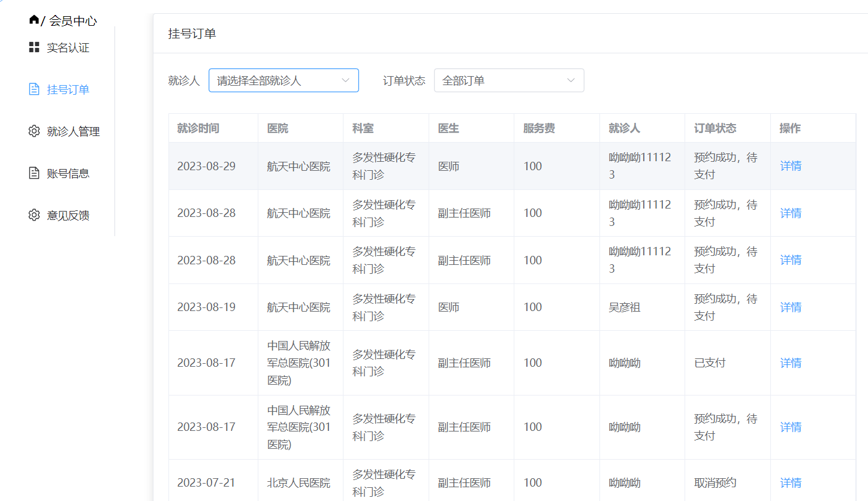Click the 实名认证 grid icon
868x501 pixels.
click(34, 47)
